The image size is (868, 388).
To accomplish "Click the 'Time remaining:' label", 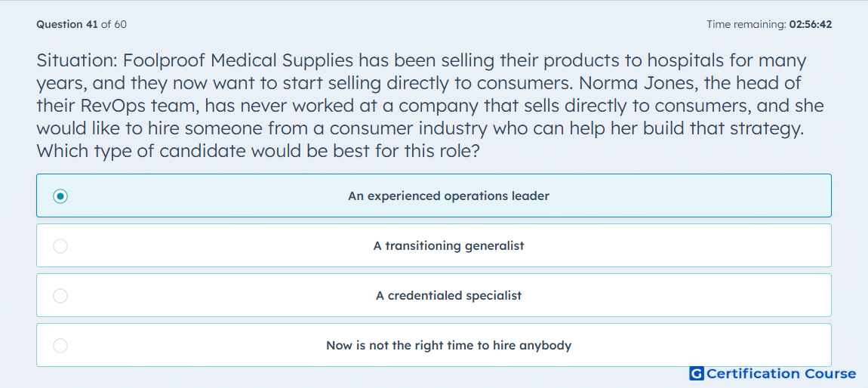I will pos(746,24).
